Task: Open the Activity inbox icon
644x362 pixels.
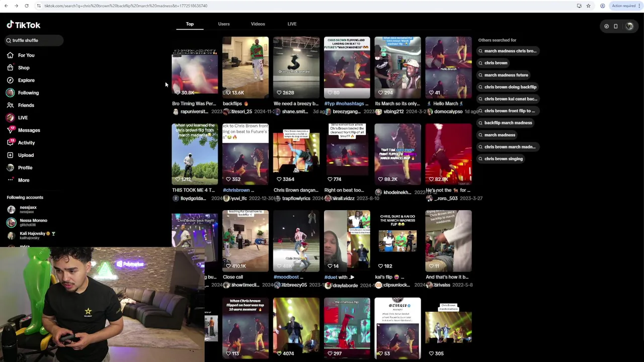Action: coord(10,143)
